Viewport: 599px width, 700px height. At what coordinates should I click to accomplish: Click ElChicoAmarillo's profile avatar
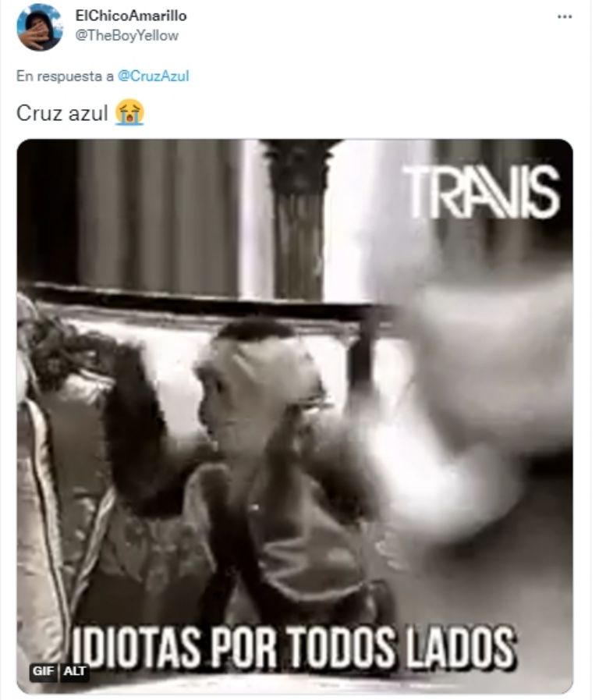[39, 27]
